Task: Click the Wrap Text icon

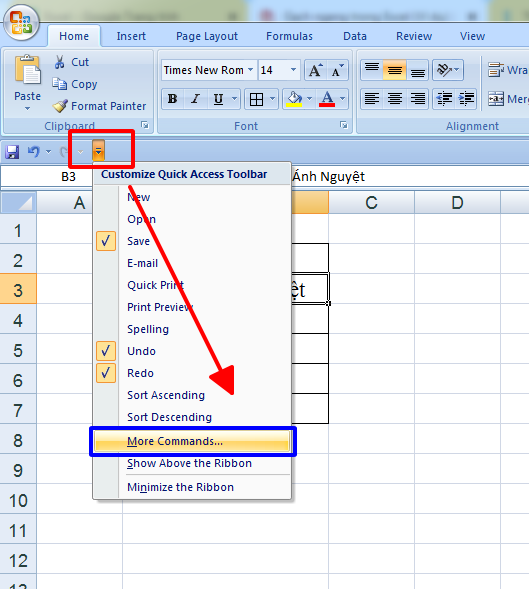Action: [496, 70]
